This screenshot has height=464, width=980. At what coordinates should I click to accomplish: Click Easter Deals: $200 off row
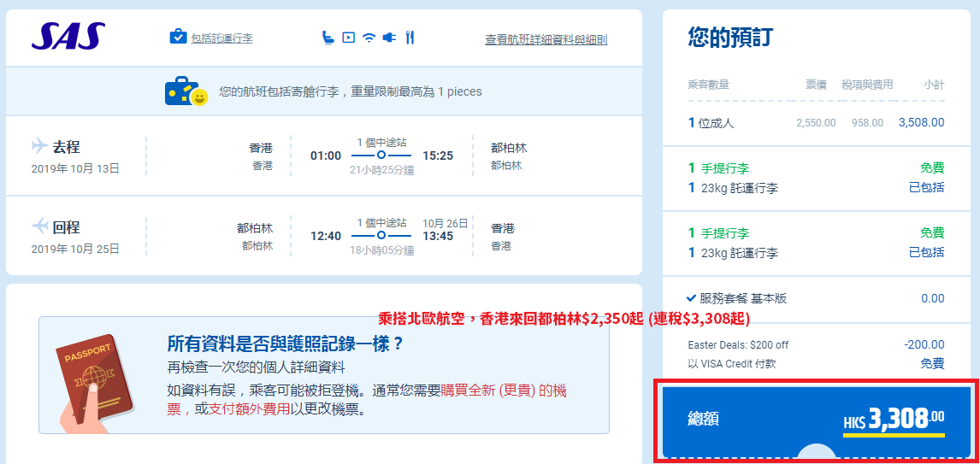[x=817, y=344]
